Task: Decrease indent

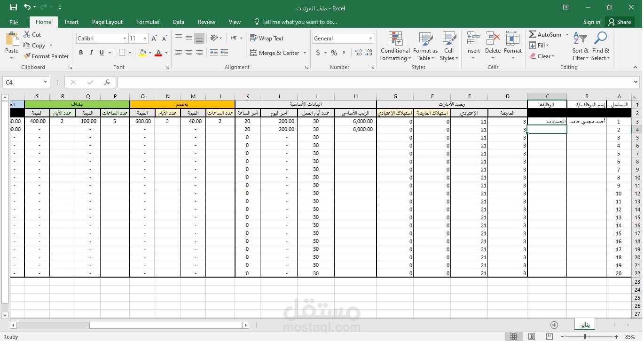Action: pos(213,53)
